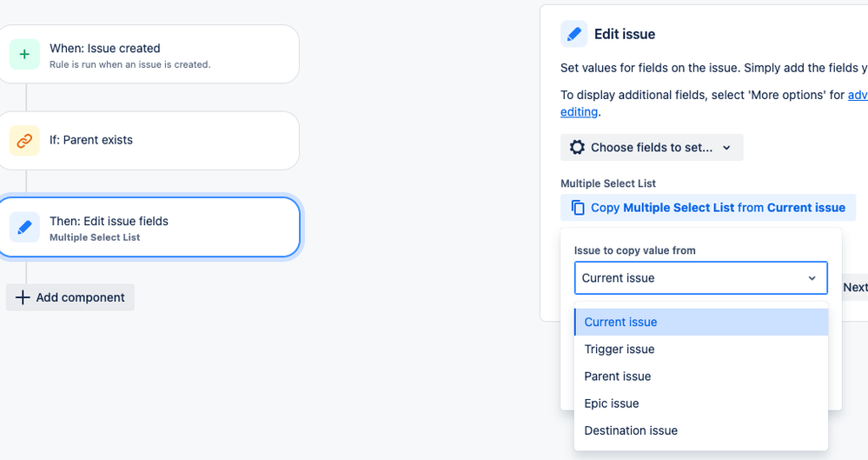Viewport: 868px width, 460px height.
Task: Click the blue pencil icon on Then step
Action: tap(24, 227)
